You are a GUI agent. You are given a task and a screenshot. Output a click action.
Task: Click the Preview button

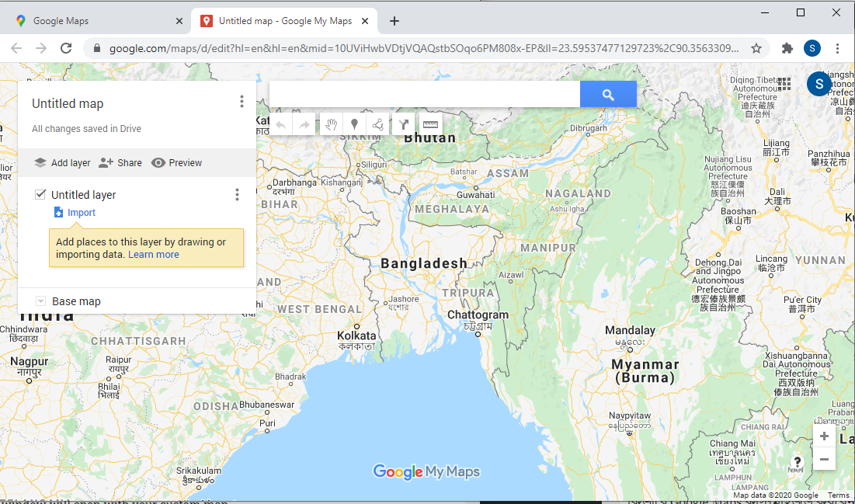(x=176, y=163)
